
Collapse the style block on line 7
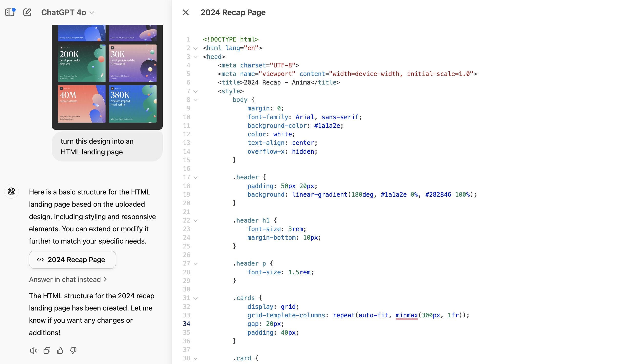(x=195, y=92)
